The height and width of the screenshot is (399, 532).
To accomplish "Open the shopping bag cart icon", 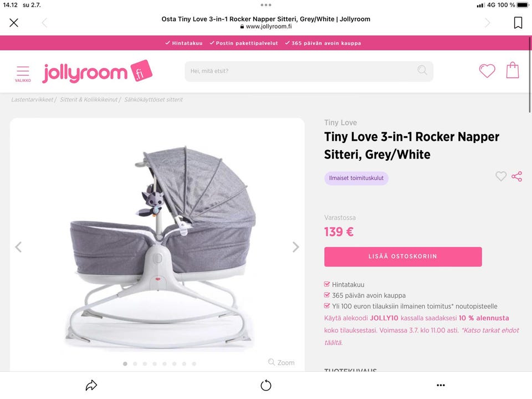I will 512,70.
